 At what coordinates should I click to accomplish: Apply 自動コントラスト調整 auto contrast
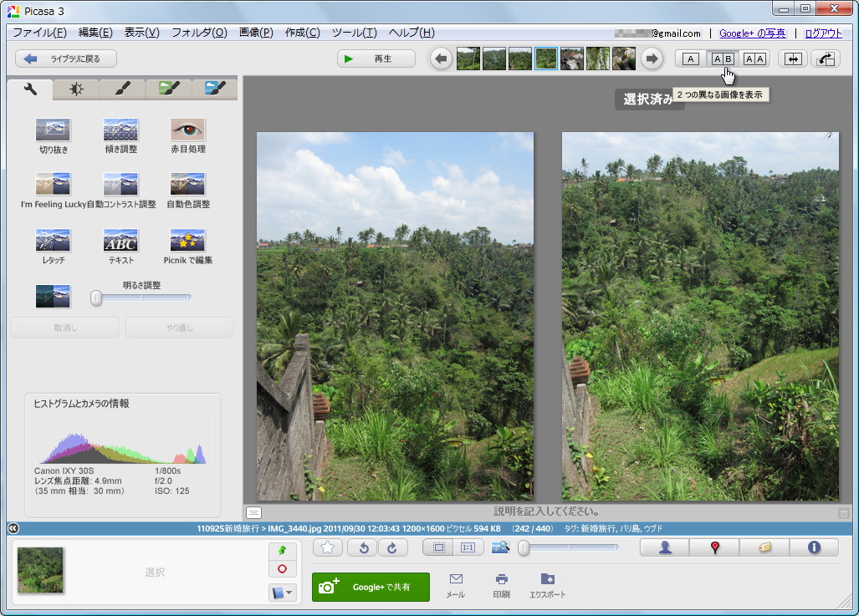click(x=121, y=191)
